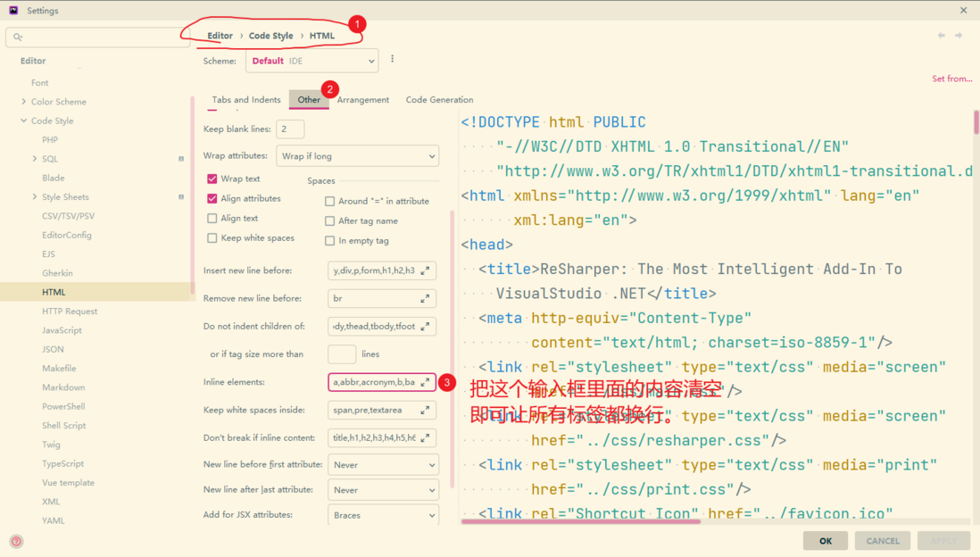Click the Keep blank lines field

pyautogui.click(x=290, y=129)
